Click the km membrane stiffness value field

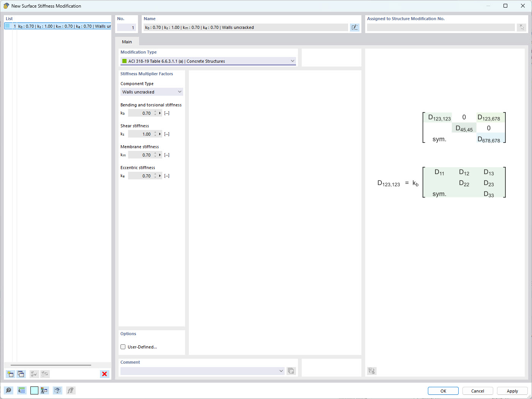coord(140,155)
